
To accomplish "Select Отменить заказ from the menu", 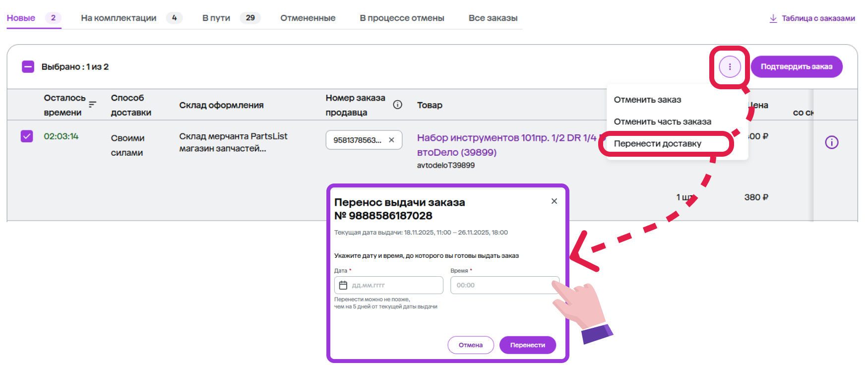I will [x=647, y=100].
